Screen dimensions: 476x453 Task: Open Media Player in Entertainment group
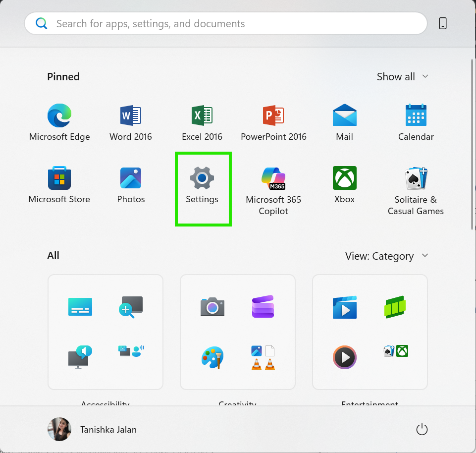(x=345, y=357)
